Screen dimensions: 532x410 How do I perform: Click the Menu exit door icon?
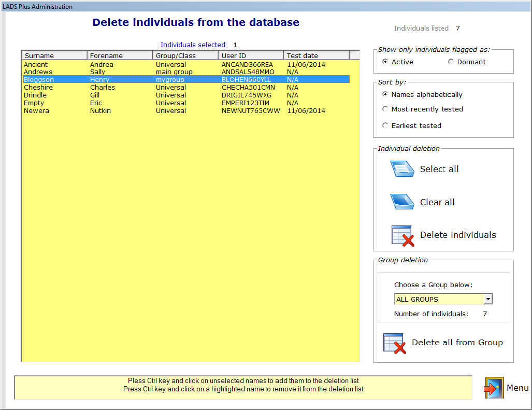(494, 388)
